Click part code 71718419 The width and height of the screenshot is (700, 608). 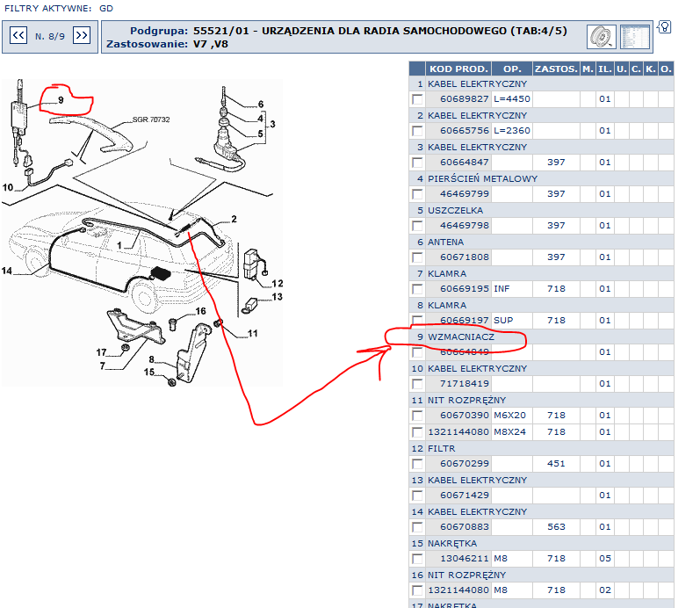[x=465, y=384]
